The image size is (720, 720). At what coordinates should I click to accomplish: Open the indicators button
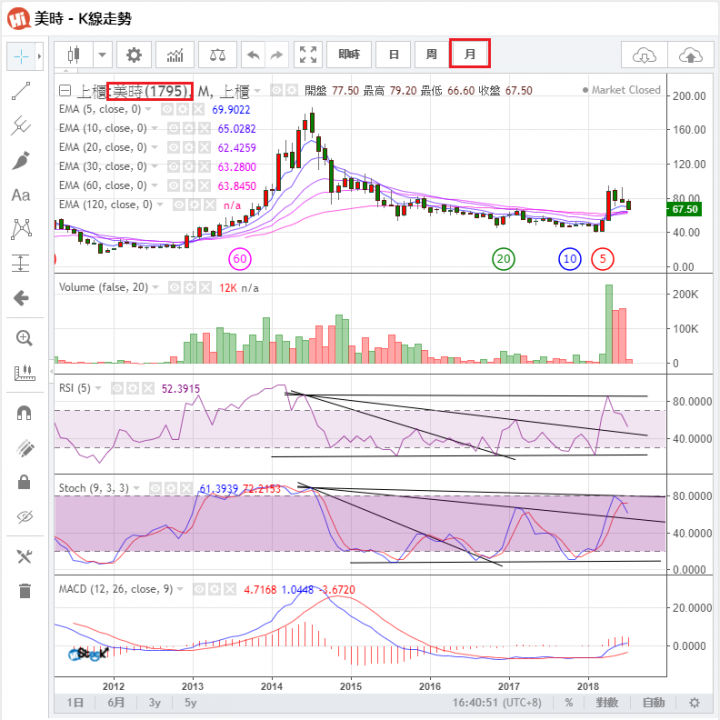click(x=175, y=55)
